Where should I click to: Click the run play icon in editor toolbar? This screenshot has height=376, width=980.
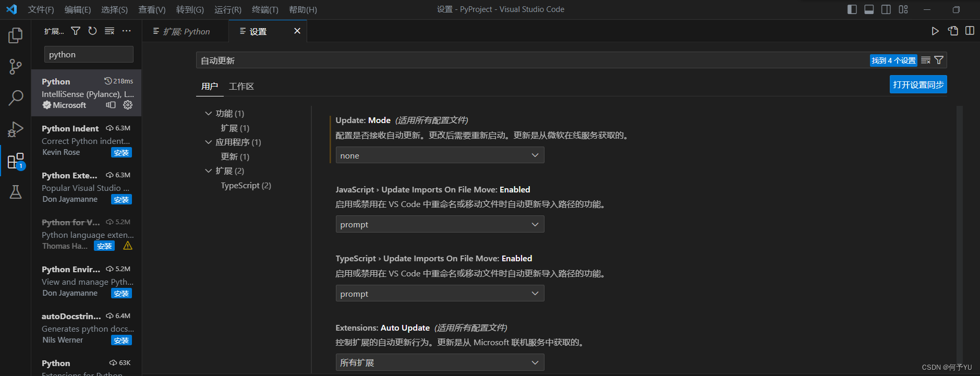(935, 31)
